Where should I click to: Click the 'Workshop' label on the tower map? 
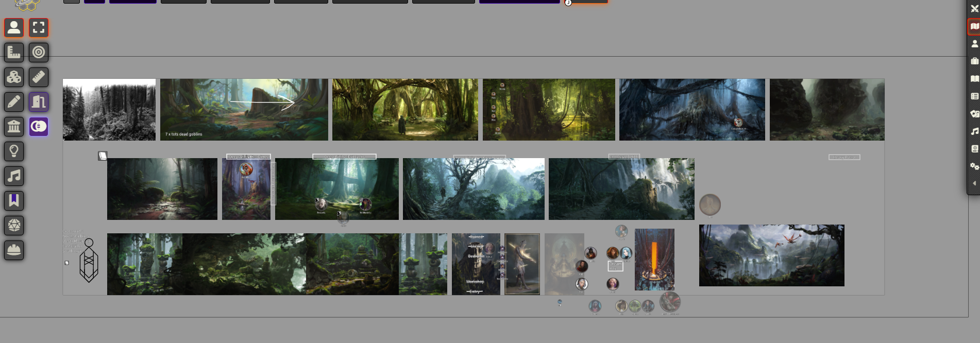point(475,282)
